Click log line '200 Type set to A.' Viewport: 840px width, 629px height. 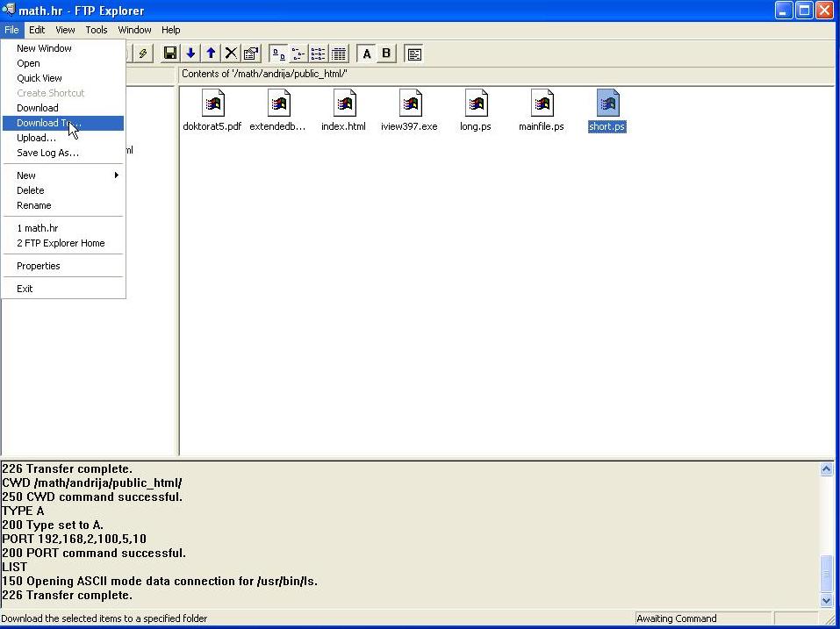[53, 525]
